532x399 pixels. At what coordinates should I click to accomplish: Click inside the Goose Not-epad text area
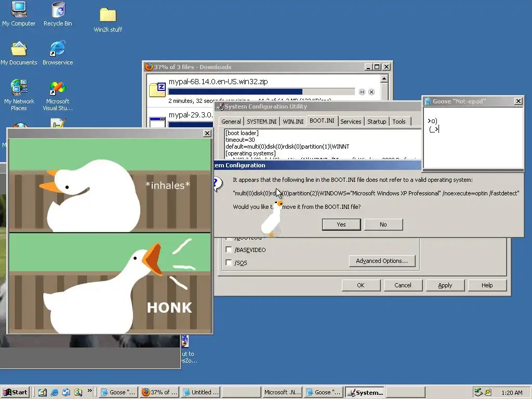[x=473, y=137]
